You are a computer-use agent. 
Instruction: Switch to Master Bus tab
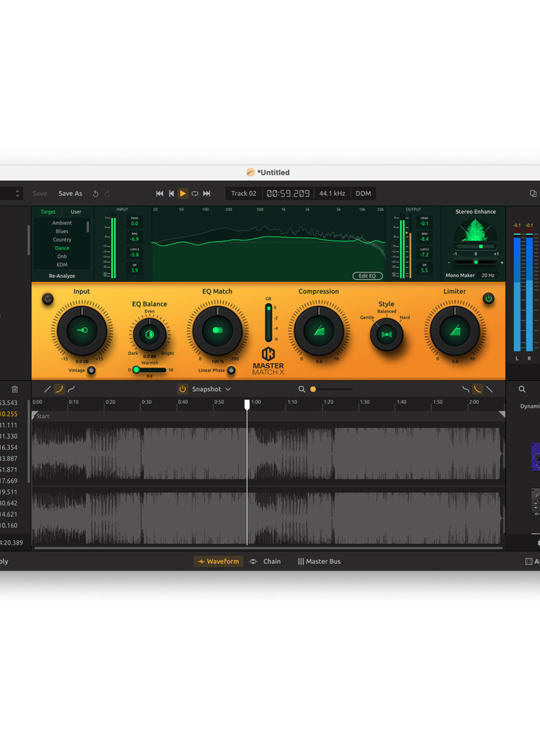(319, 561)
